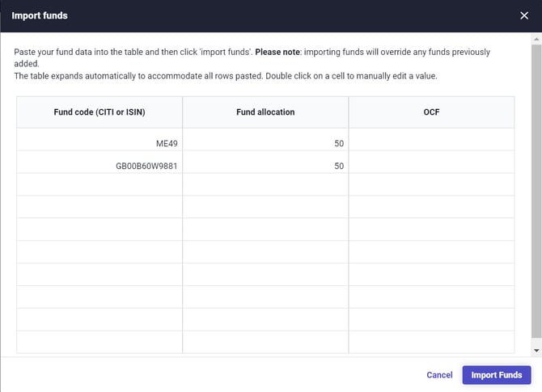Select the ME49 fund code cell
Viewport: 542px width, 392px height.
click(x=100, y=144)
